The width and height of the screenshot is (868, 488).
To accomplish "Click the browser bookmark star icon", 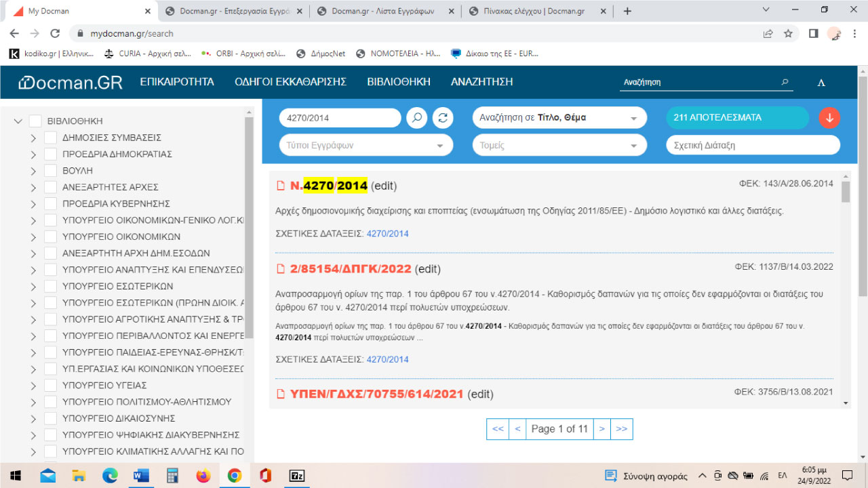I will click(788, 33).
